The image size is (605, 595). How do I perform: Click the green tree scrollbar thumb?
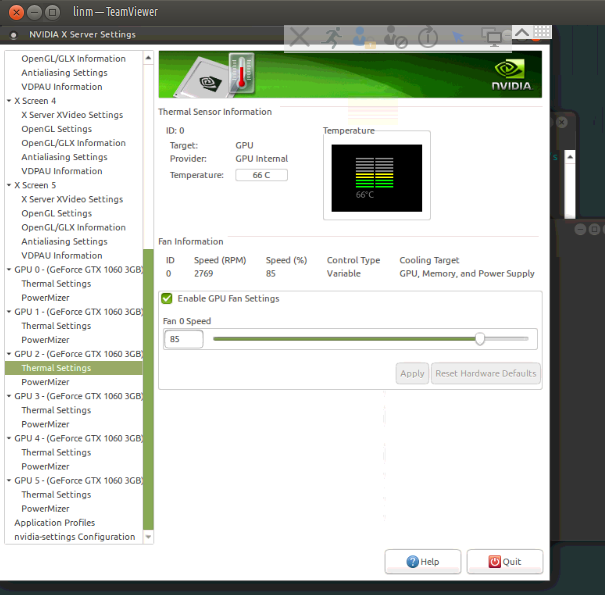(148, 389)
